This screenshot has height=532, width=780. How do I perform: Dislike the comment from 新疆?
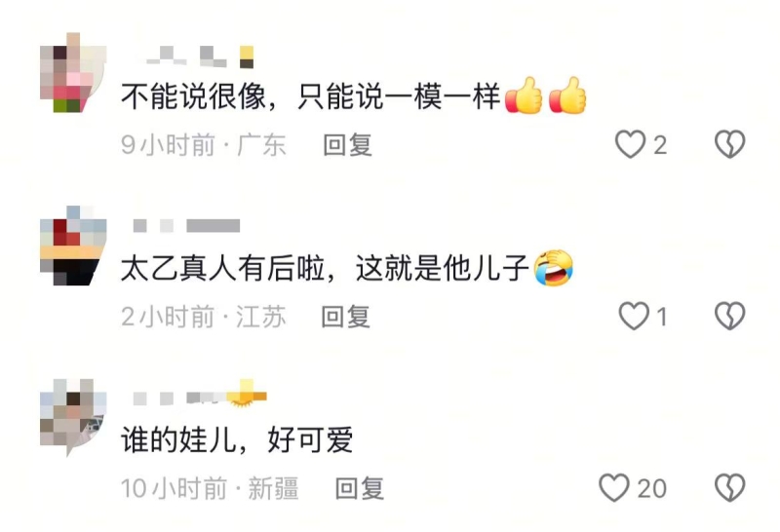(729, 488)
